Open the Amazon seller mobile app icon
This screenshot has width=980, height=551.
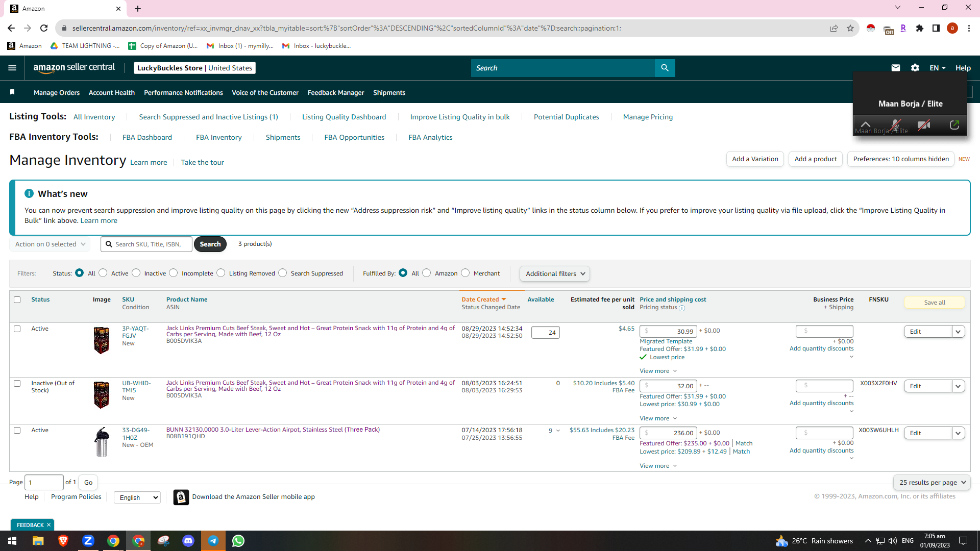coord(181,497)
